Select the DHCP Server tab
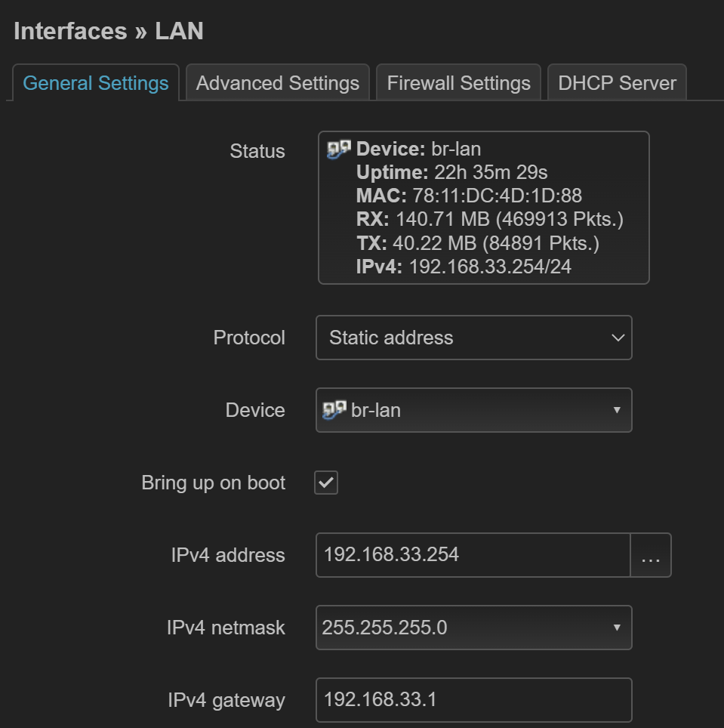 [x=617, y=83]
